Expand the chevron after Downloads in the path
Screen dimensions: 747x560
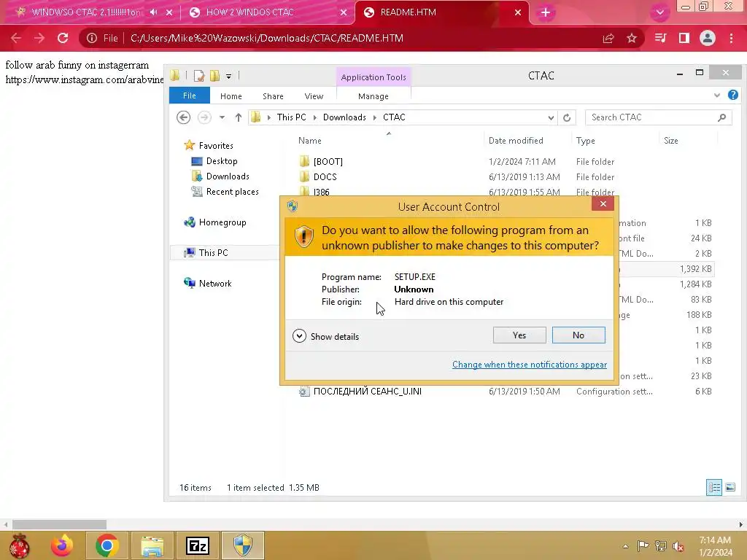point(374,117)
